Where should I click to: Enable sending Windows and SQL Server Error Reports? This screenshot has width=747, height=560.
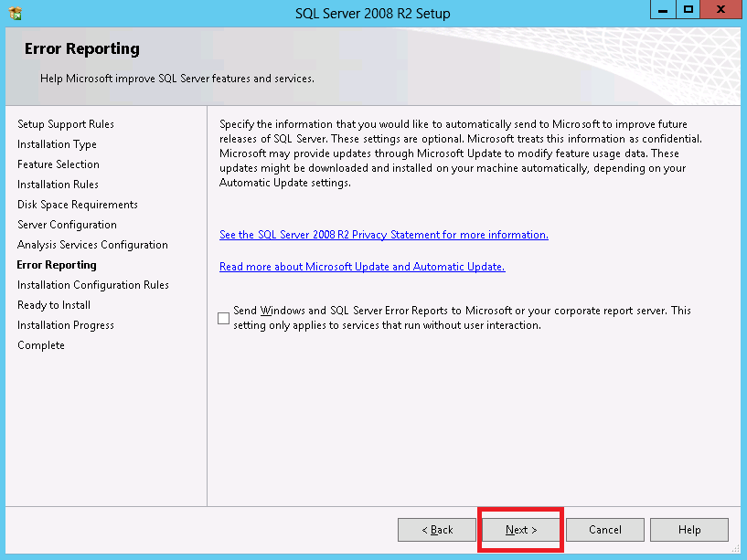click(x=223, y=318)
